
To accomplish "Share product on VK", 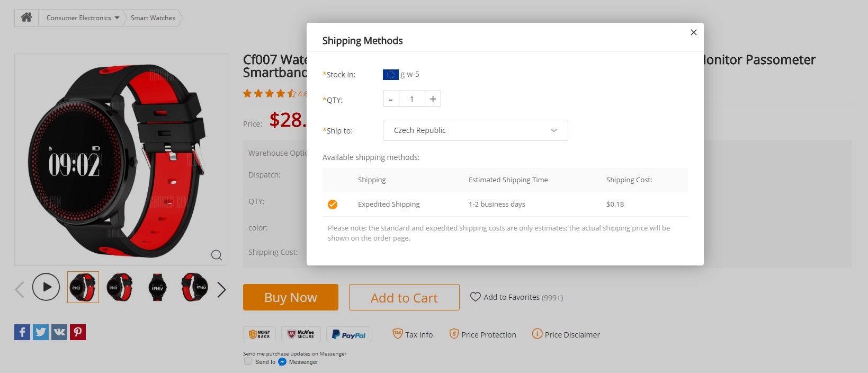I will click(59, 332).
